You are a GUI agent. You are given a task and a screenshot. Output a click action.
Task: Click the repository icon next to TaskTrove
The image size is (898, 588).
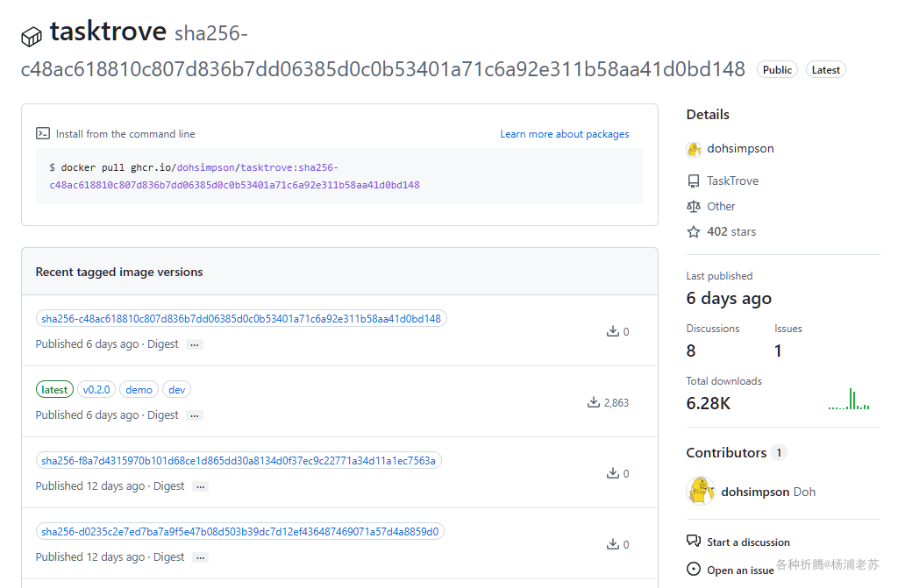tap(694, 181)
